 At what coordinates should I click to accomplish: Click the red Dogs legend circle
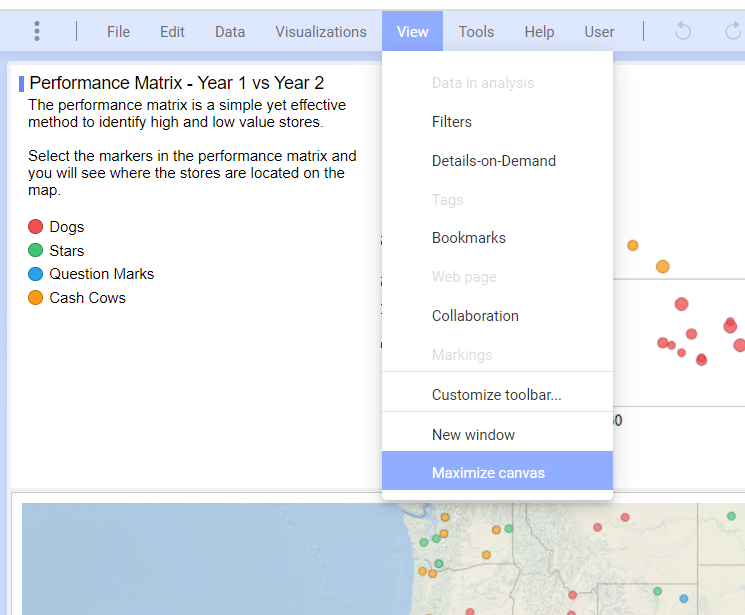point(36,227)
